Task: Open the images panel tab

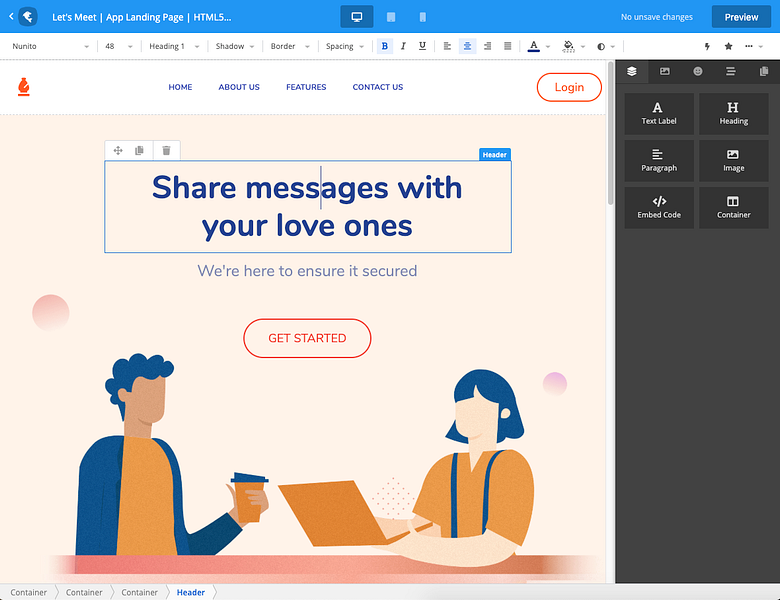Action: coord(665,71)
